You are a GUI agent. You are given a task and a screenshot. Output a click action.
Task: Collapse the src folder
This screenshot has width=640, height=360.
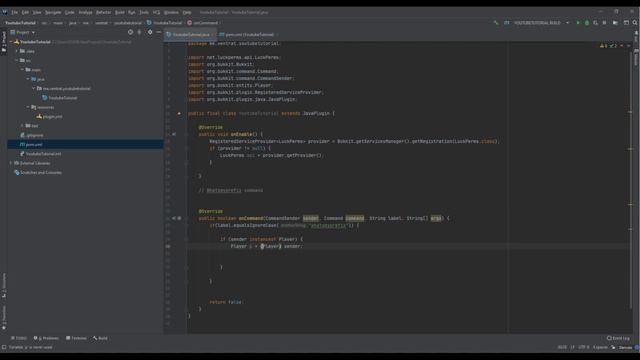coord(17,60)
